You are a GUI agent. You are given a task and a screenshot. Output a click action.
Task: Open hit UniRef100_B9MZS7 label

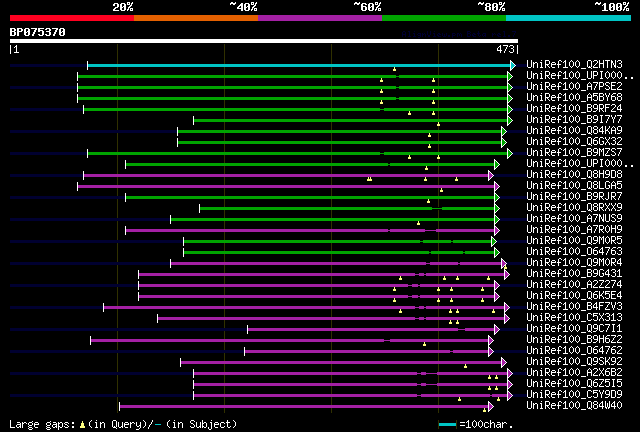tap(574, 152)
